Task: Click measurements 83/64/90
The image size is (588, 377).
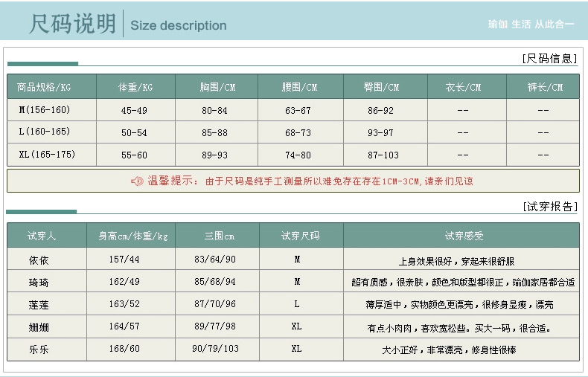Action: click(x=215, y=260)
